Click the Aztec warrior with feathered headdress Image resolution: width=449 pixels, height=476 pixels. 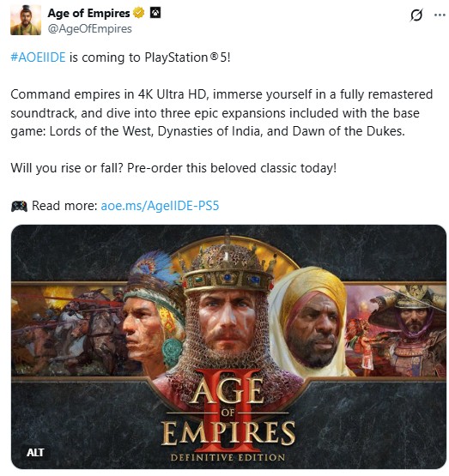152,313
